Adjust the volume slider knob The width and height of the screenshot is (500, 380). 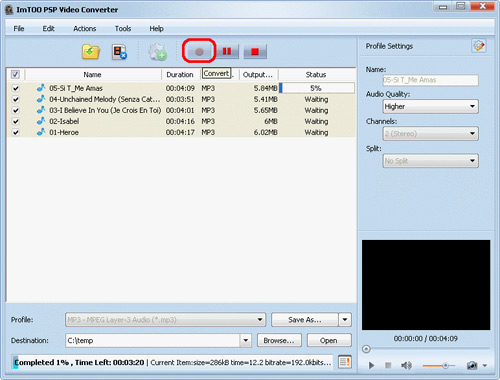click(445, 366)
